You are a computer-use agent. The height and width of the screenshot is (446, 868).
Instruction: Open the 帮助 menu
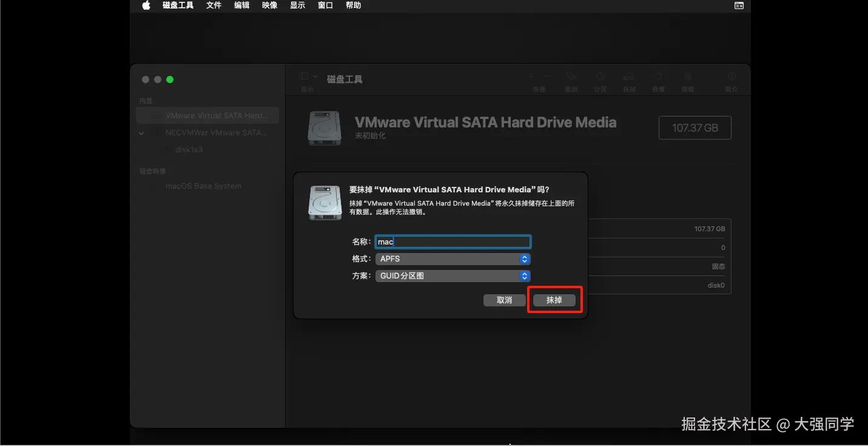click(353, 5)
